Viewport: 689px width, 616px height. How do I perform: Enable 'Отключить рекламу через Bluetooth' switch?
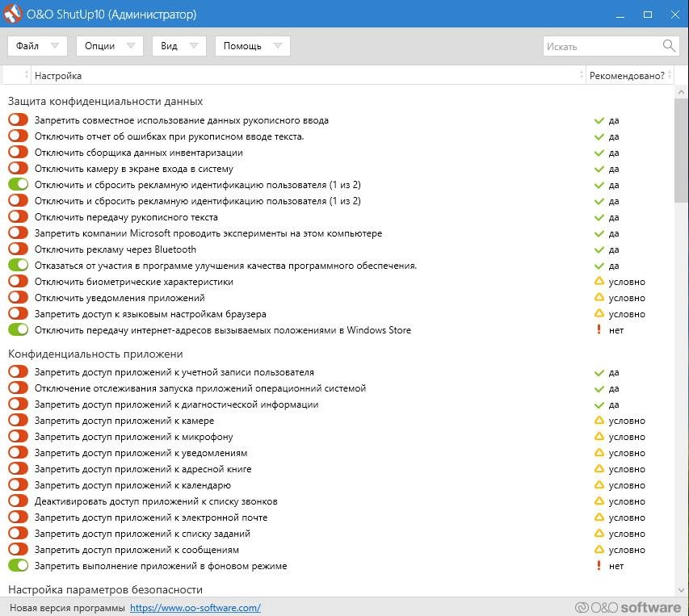tap(18, 249)
